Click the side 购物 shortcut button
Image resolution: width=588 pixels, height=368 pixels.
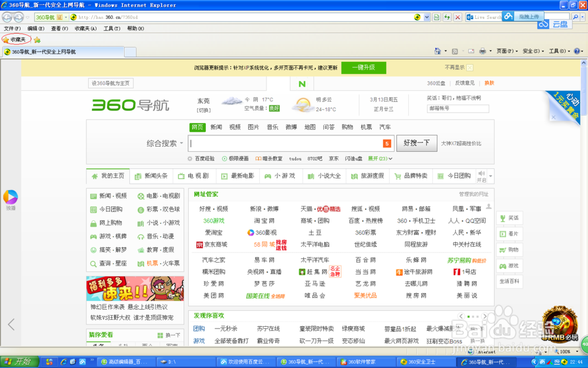[x=509, y=250]
